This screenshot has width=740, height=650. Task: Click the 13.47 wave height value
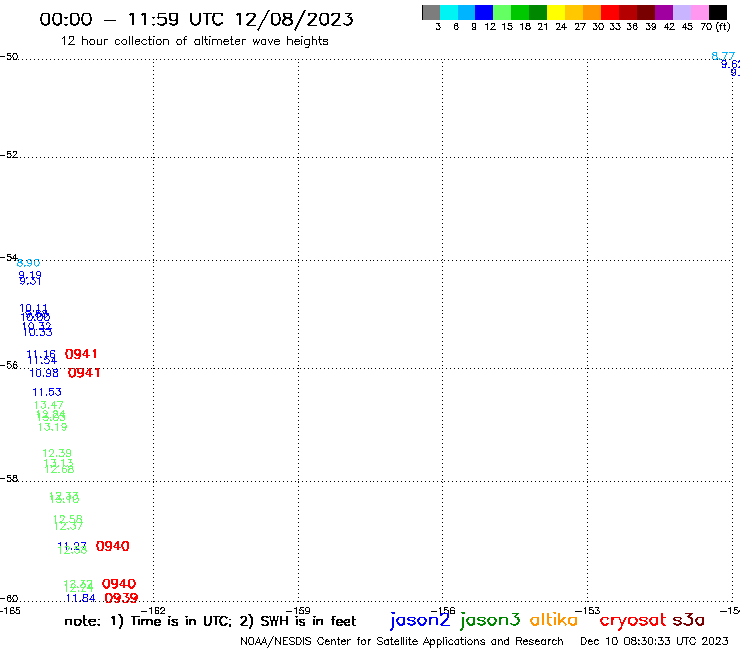point(49,405)
